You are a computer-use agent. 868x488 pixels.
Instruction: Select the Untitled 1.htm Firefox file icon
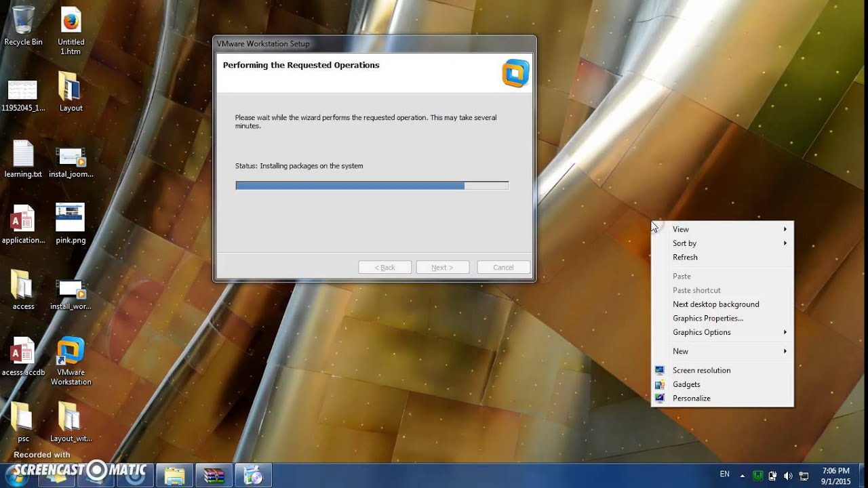[x=71, y=31]
